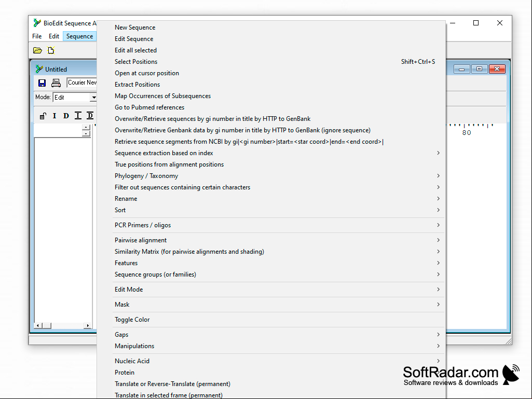Click the plain I insert icon

point(54,116)
